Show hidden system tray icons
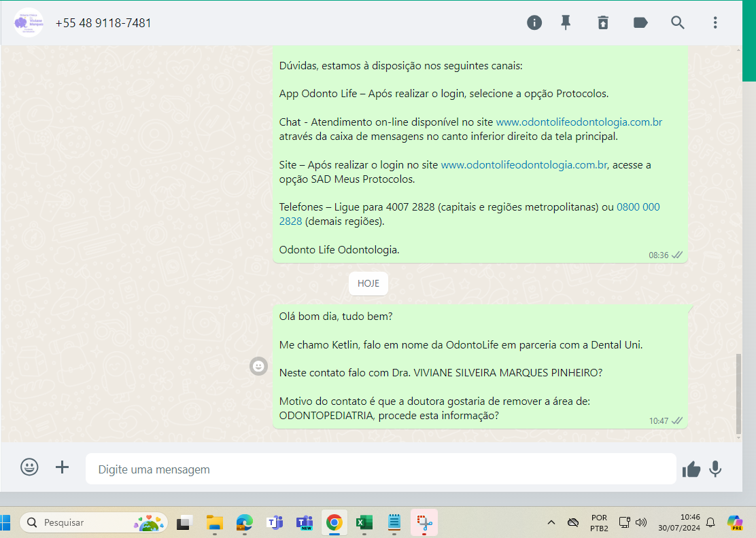Screen dimensions: 756x538 tap(551, 522)
